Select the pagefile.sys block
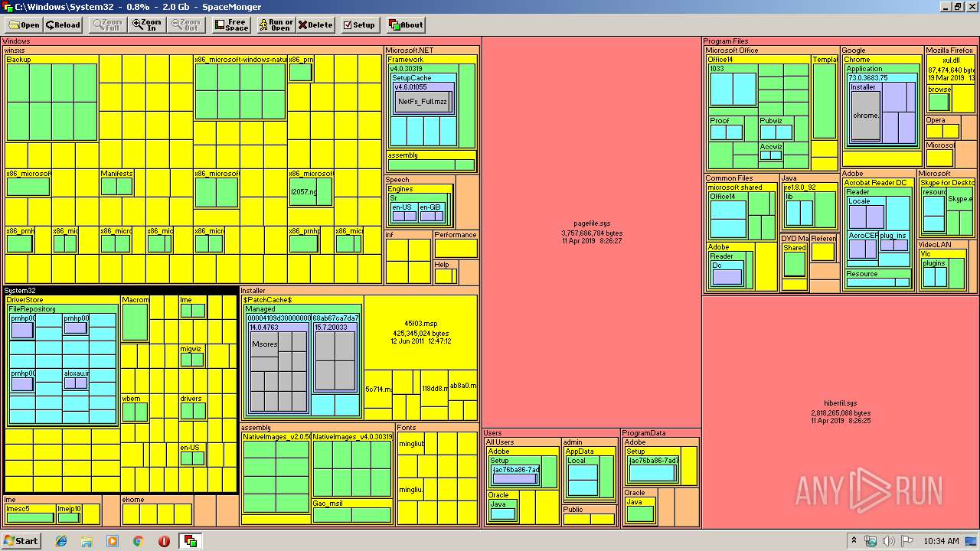This screenshot has width=980, height=551. point(592,232)
